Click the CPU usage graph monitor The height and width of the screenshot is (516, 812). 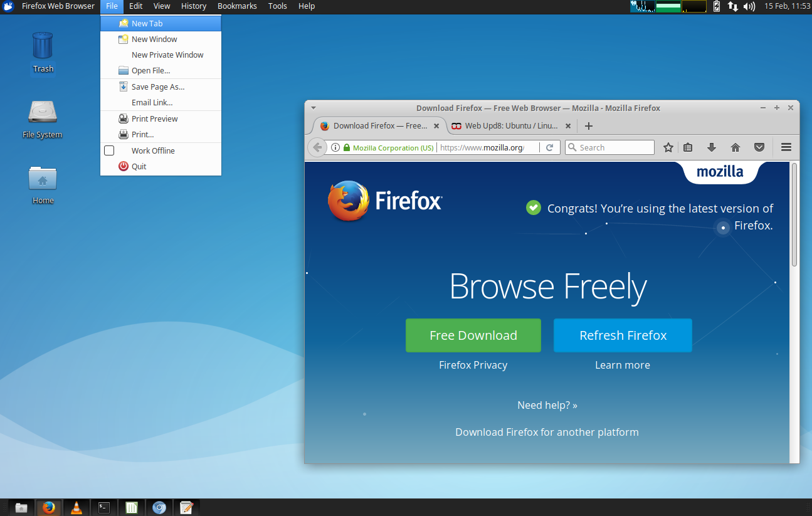pos(643,6)
